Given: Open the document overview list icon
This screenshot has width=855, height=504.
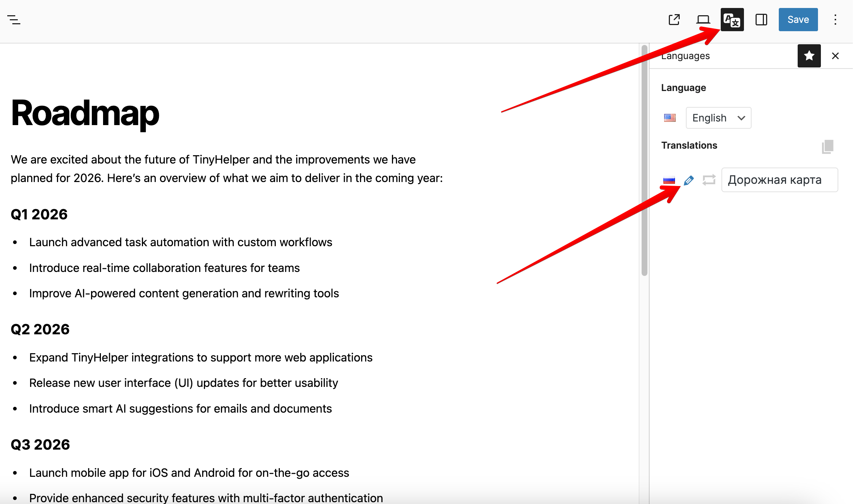Looking at the screenshot, I should tap(14, 20).
